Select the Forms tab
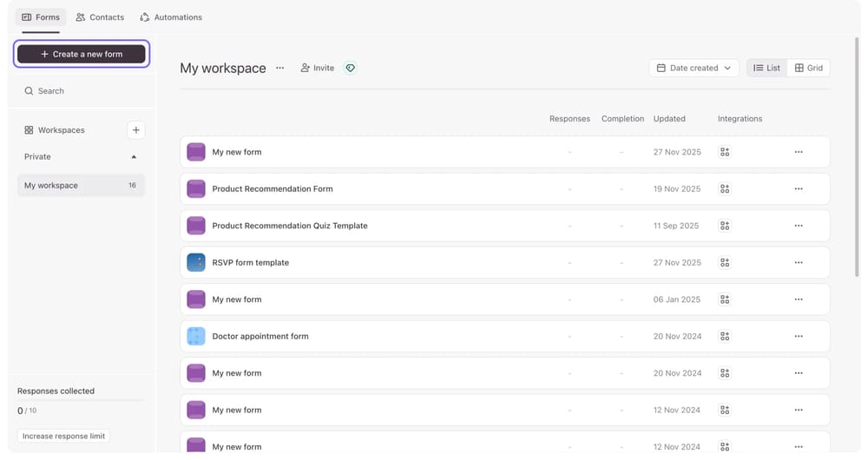This screenshot has width=868, height=460. pyautogui.click(x=41, y=17)
